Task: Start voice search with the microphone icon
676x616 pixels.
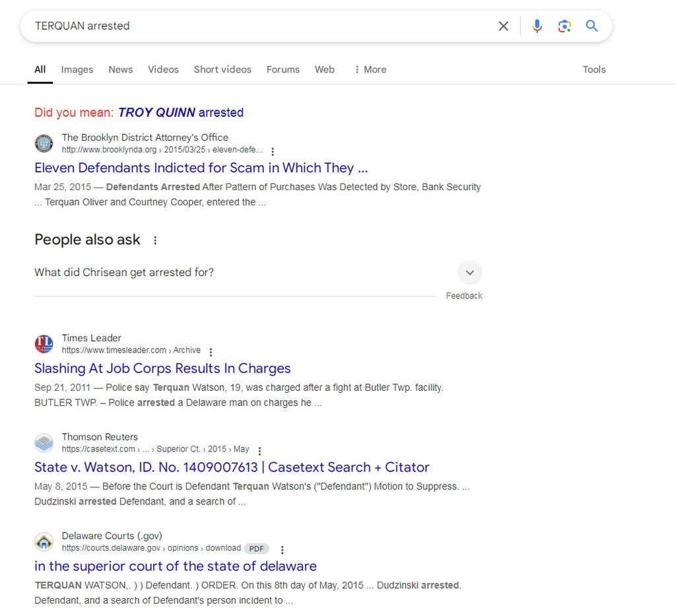Action: tap(537, 26)
